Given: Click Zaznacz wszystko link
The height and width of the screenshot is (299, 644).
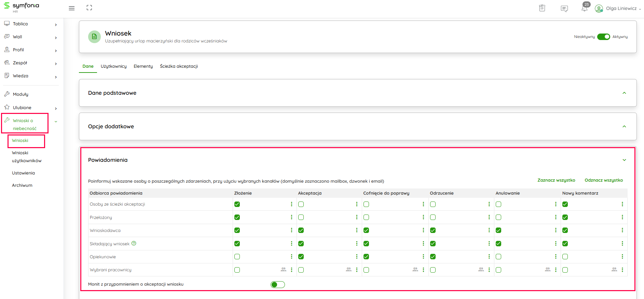Looking at the screenshot, I should coord(556,180).
